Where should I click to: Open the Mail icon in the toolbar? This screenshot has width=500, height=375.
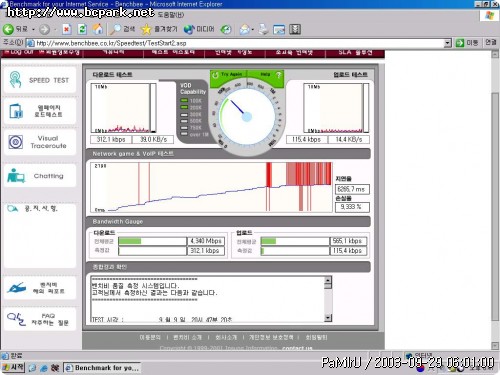coord(245,29)
